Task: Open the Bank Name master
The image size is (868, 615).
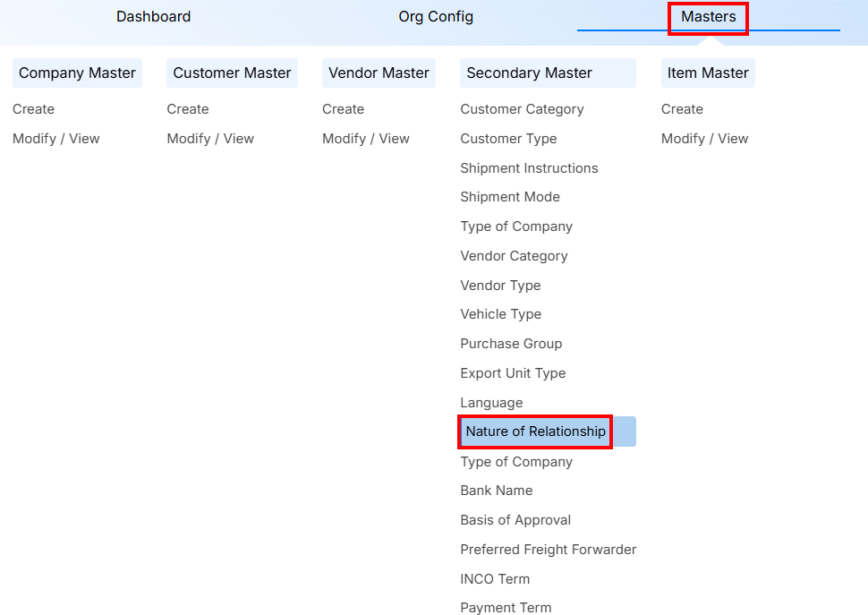Action: 496,491
